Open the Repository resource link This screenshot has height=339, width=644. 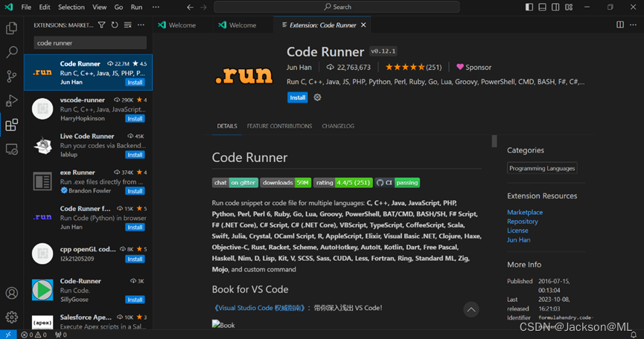click(522, 221)
